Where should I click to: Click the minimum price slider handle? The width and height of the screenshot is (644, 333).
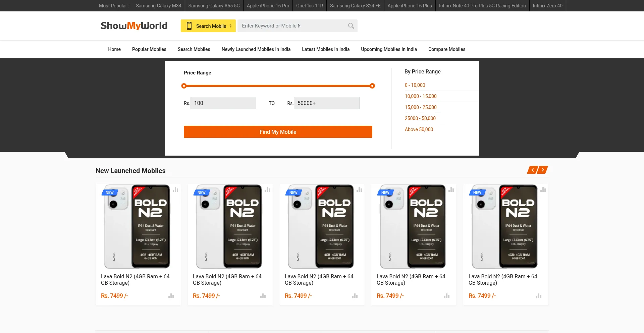184,86
